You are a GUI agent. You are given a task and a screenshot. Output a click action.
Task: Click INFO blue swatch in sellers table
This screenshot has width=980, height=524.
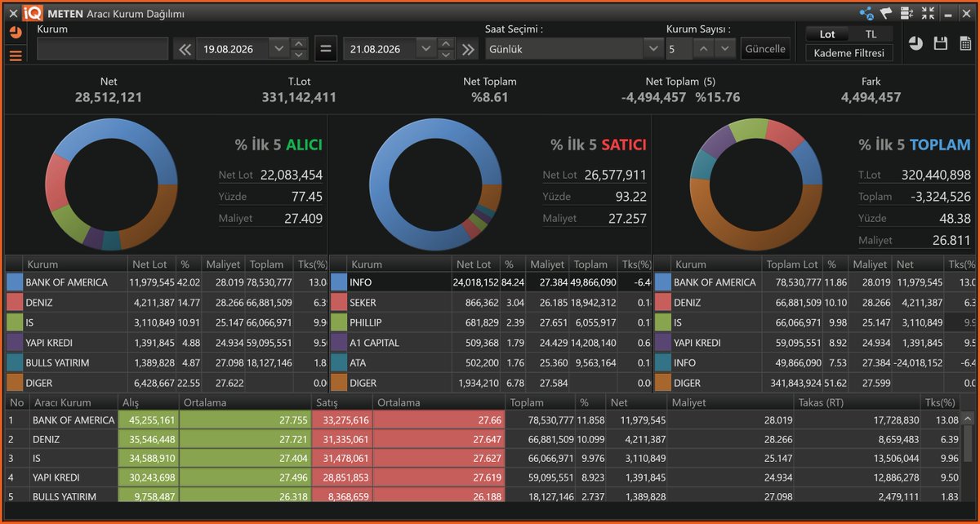tap(338, 282)
